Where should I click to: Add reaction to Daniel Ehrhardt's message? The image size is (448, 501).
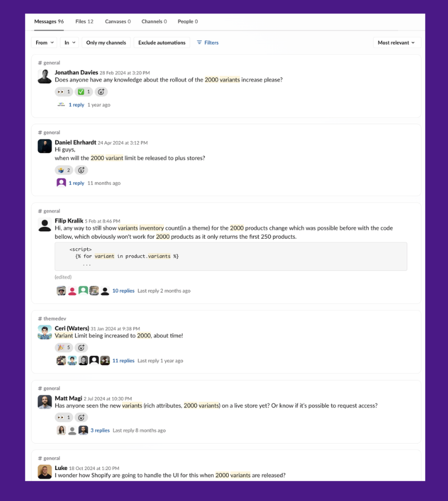(81, 170)
